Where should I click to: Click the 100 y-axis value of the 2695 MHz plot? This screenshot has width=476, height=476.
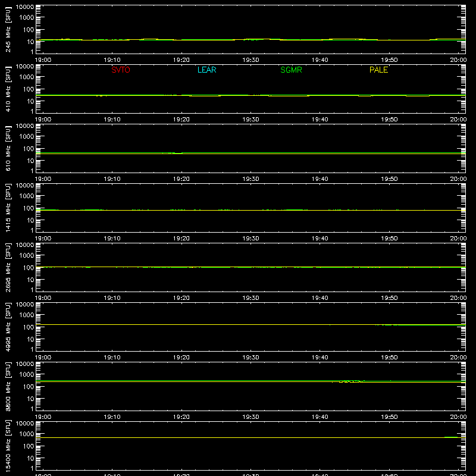tap(29, 267)
